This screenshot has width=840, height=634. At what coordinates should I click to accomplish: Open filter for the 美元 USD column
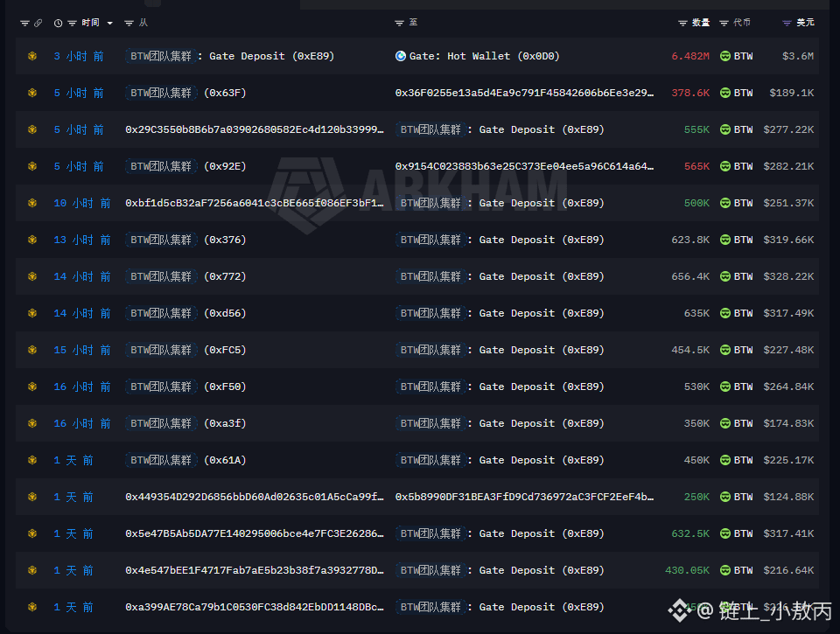click(787, 23)
